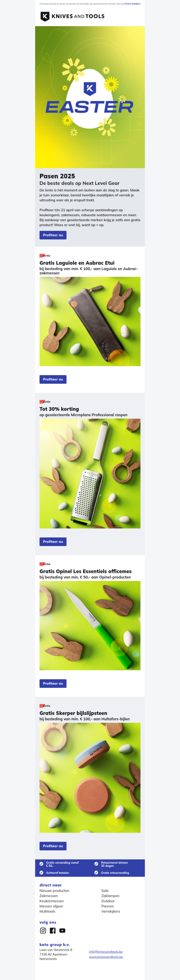This screenshot has width=180, height=980.
Task: Open the YouTube icon under volg ons
Action: [x=63, y=930]
